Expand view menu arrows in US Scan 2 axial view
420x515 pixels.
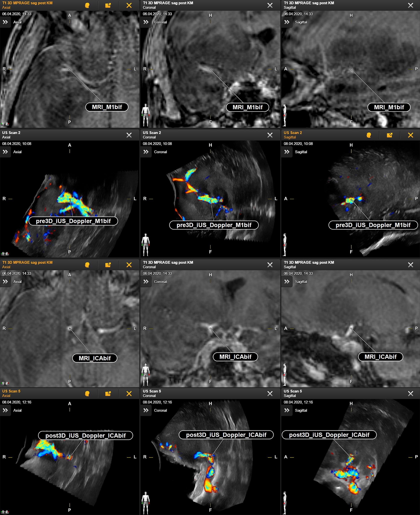point(5,152)
